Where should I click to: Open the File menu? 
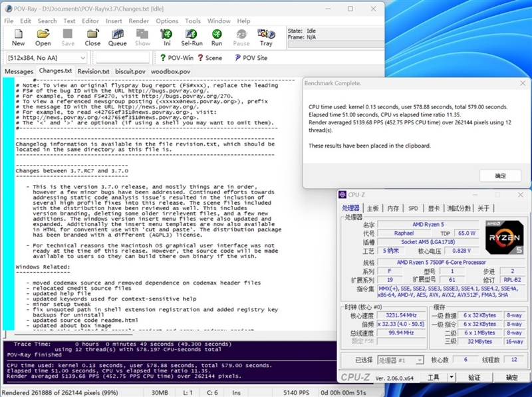[9, 21]
